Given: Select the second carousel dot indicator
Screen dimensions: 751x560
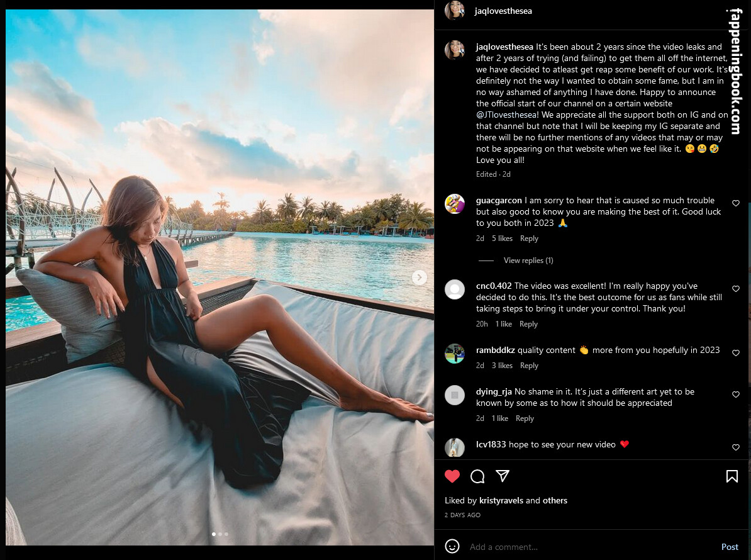Looking at the screenshot, I should (220, 534).
